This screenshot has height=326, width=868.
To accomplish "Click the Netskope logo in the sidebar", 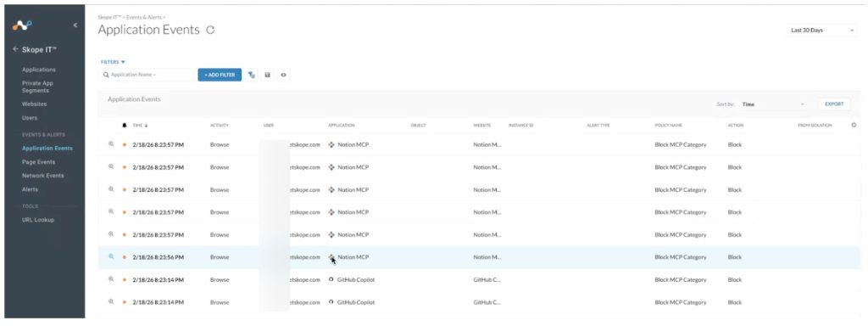I will click(23, 25).
